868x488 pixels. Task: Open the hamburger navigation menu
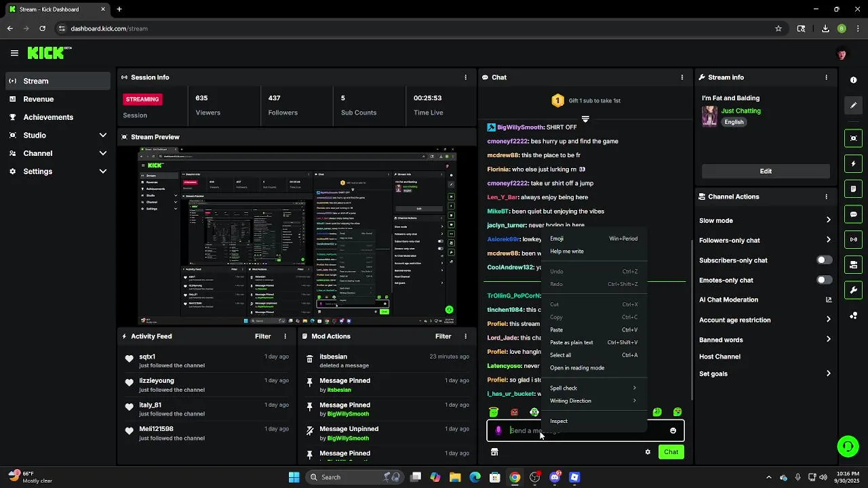click(x=14, y=53)
